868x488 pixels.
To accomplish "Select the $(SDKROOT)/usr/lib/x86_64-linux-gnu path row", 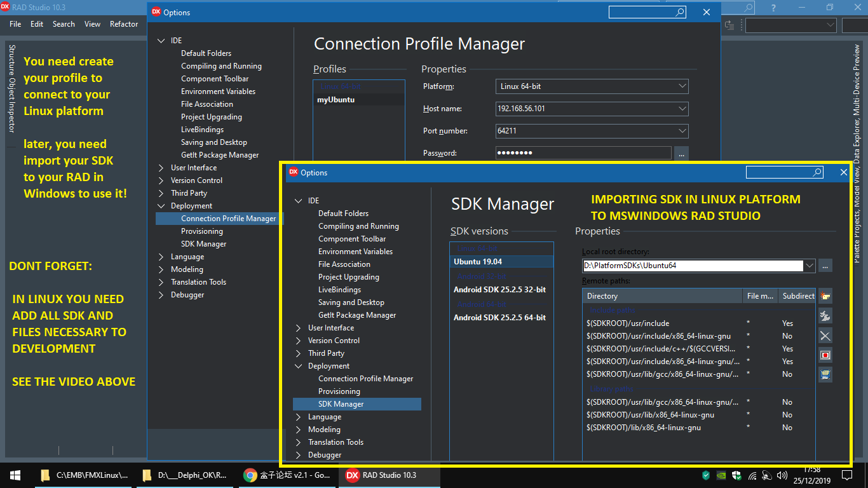I will tap(699, 415).
